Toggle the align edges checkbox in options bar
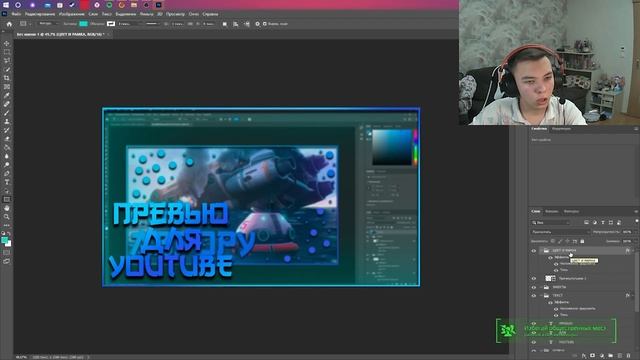The width and height of the screenshot is (640, 360). pos(264,24)
